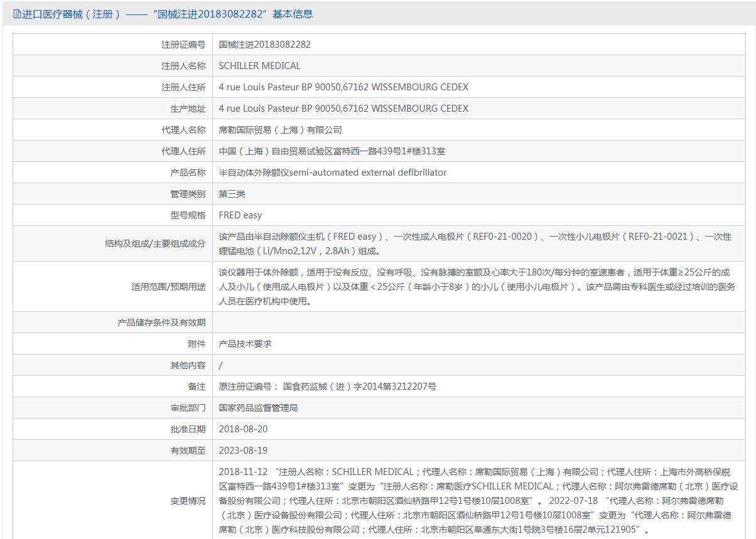Click the original registration number 国食药监械 remark
756x539 pixels.
coord(327,387)
